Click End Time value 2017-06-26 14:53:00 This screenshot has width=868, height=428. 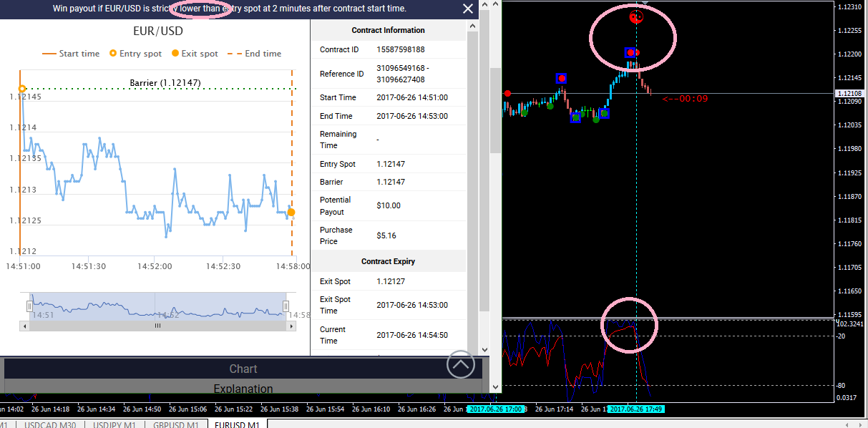[412, 116]
